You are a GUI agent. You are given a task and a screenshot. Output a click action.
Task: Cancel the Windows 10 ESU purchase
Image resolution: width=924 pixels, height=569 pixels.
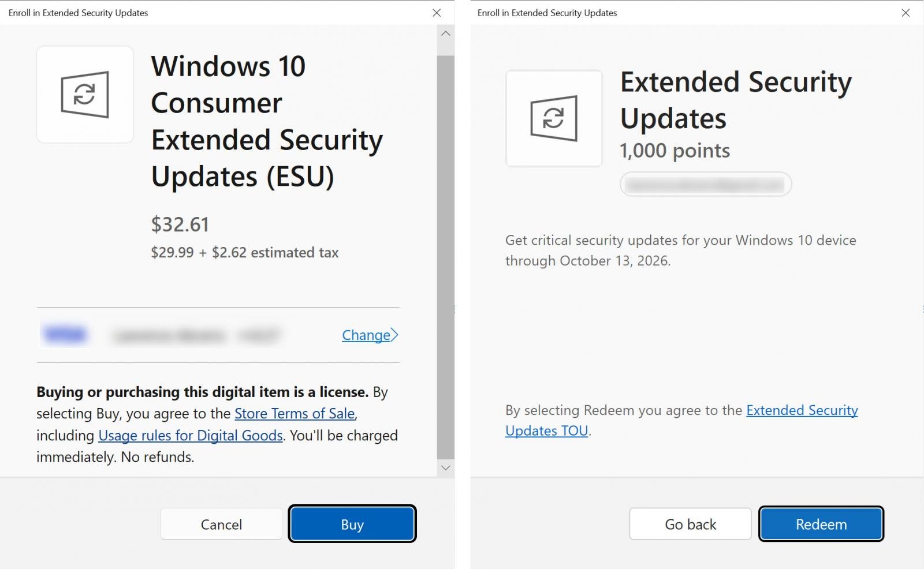click(221, 524)
